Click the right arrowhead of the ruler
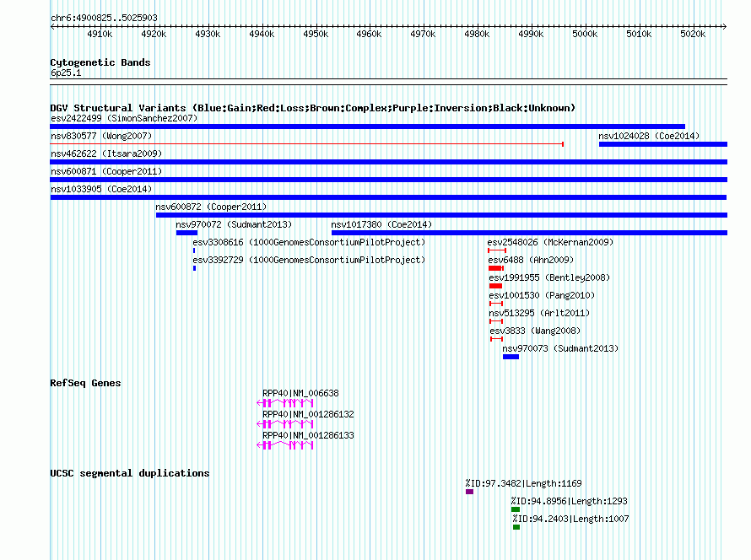Screen dimensions: 751x560 [725, 26]
